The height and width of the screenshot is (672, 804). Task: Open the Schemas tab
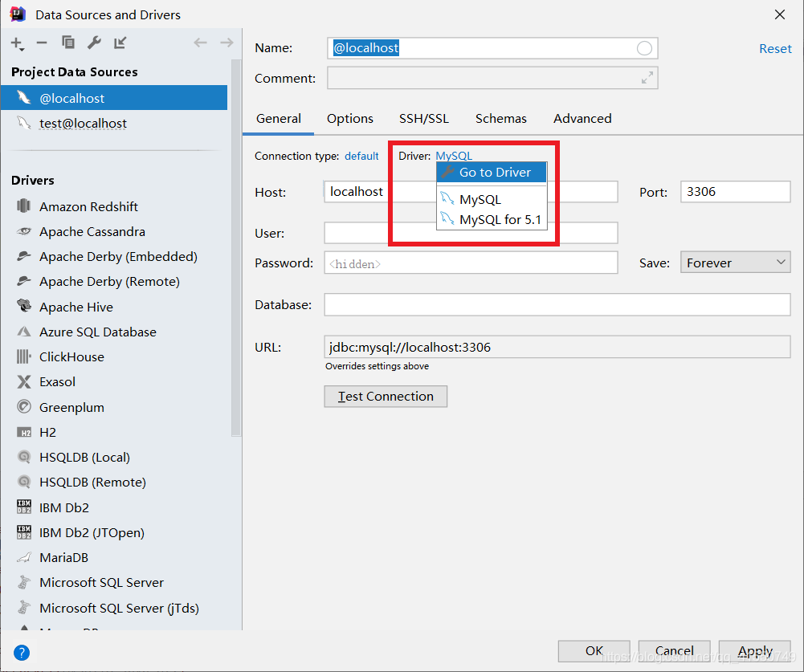coord(501,118)
